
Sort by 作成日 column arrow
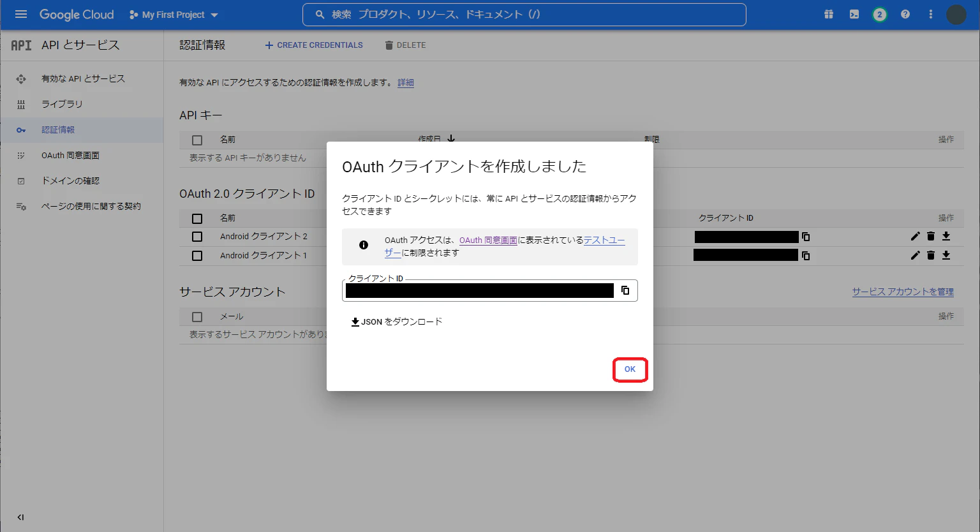pos(451,138)
